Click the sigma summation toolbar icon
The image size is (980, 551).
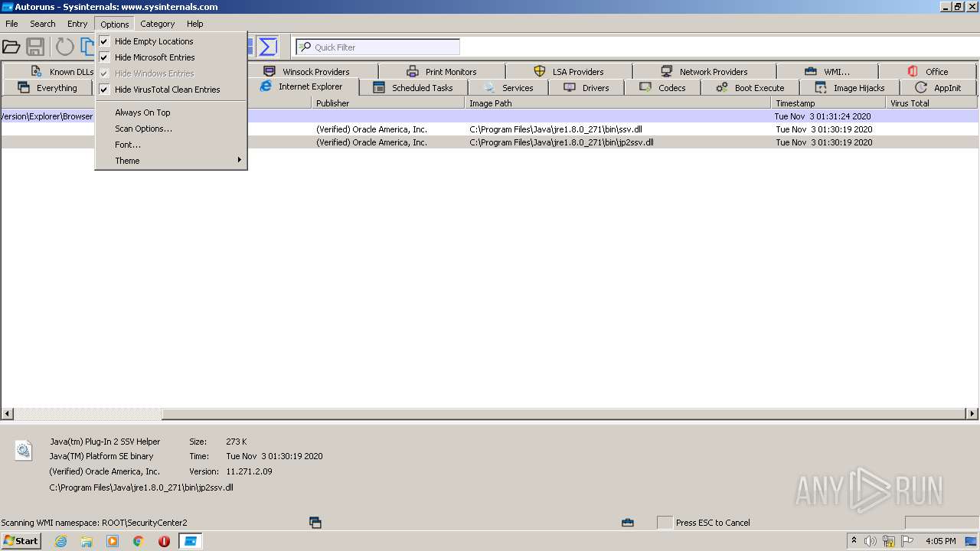[267, 47]
